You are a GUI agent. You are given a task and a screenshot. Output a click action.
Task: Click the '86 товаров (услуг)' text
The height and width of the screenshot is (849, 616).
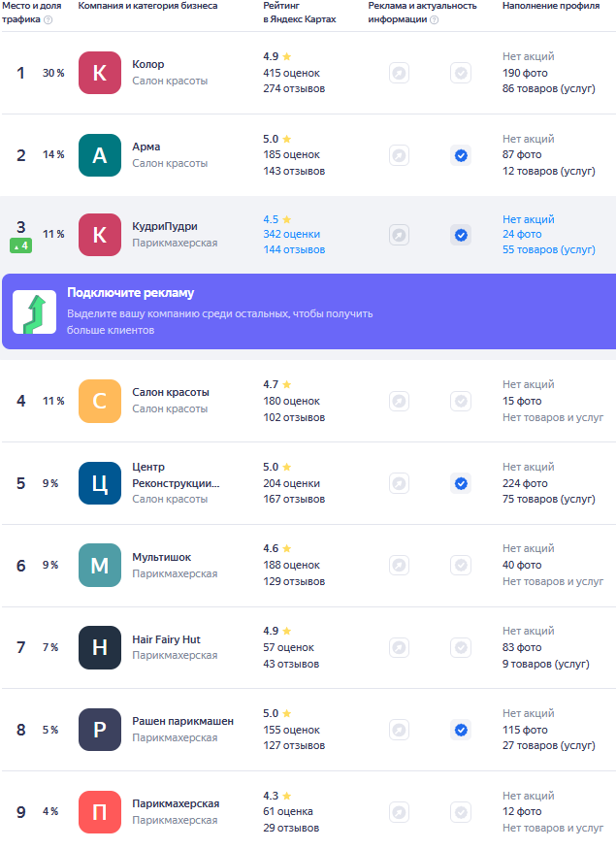(548, 89)
